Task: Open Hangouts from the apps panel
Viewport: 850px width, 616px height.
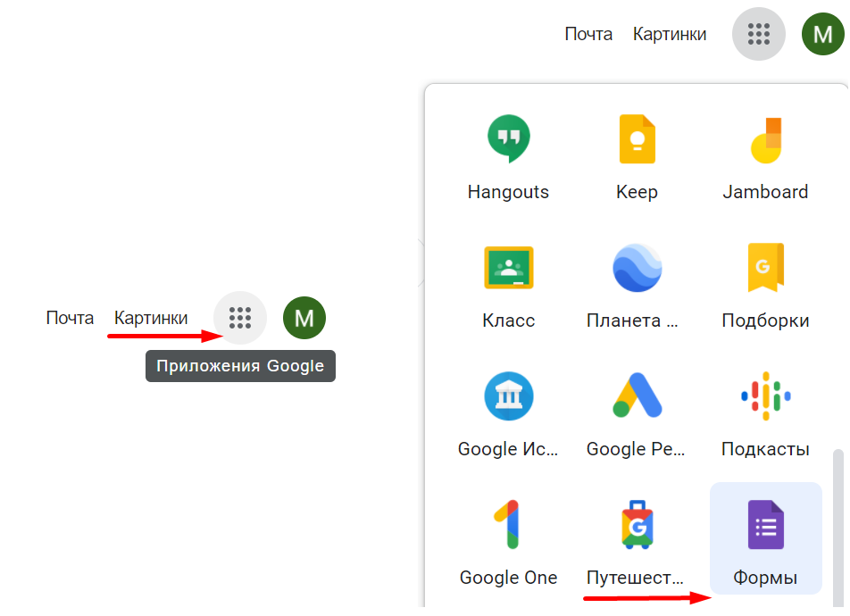Action: 508,157
